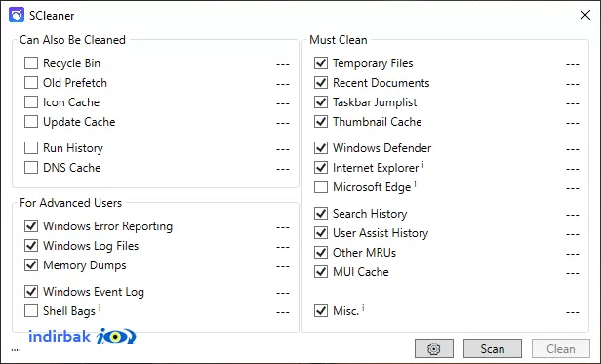
Task: Enable the Shell Bags checkbox
Action: click(31, 311)
